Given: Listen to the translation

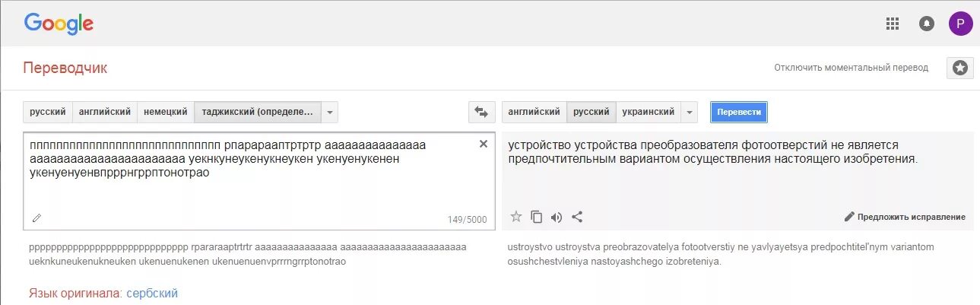Looking at the screenshot, I should pos(557,217).
